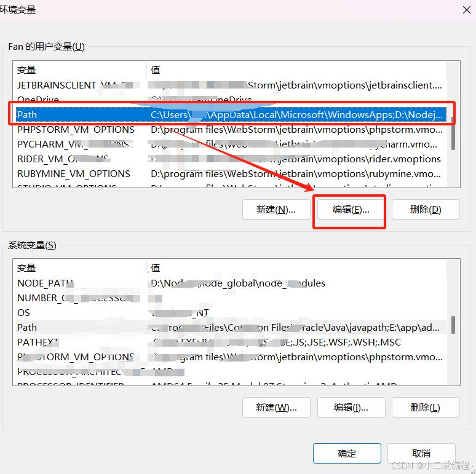Select the JETBRAINSCLIENT user variable row

(x=231, y=85)
